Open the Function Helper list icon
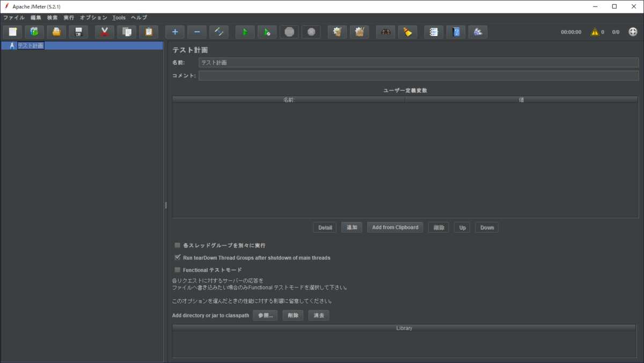The height and width of the screenshot is (363, 644). tap(434, 32)
